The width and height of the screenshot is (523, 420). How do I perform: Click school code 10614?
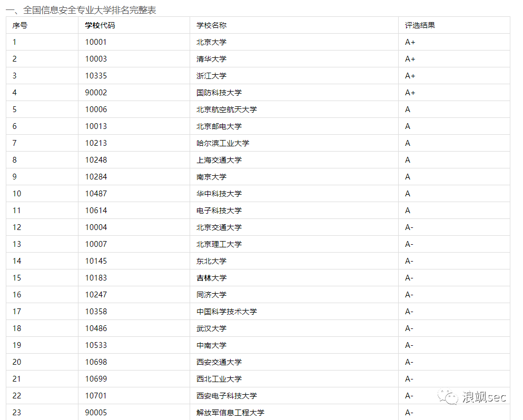pos(96,211)
